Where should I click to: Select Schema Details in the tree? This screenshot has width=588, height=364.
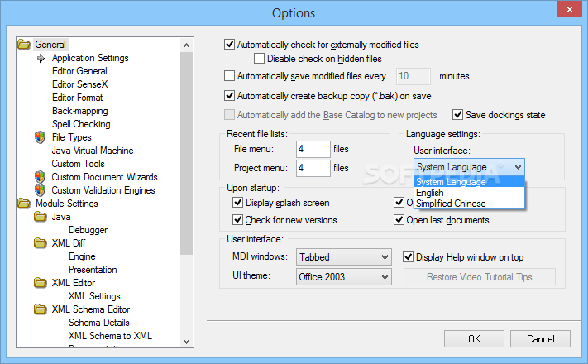coord(99,323)
